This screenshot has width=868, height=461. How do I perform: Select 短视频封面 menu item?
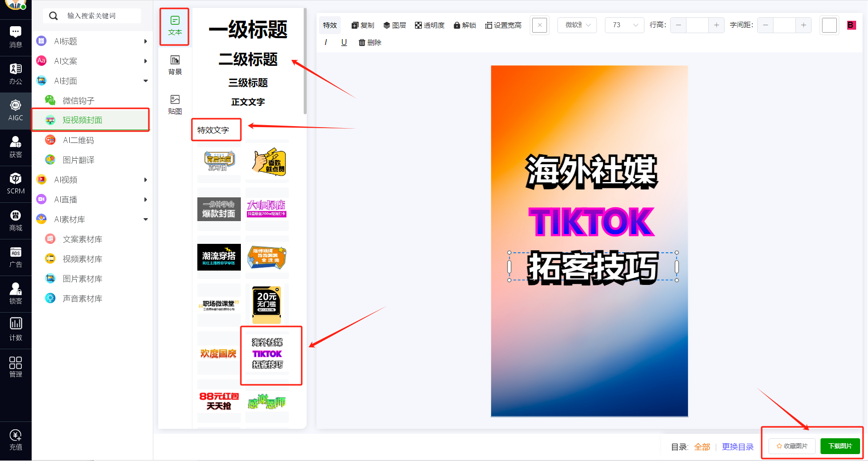(x=91, y=120)
